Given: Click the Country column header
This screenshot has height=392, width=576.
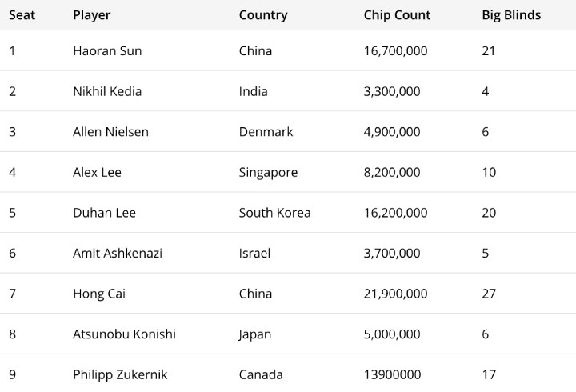Looking at the screenshot, I should [263, 15].
